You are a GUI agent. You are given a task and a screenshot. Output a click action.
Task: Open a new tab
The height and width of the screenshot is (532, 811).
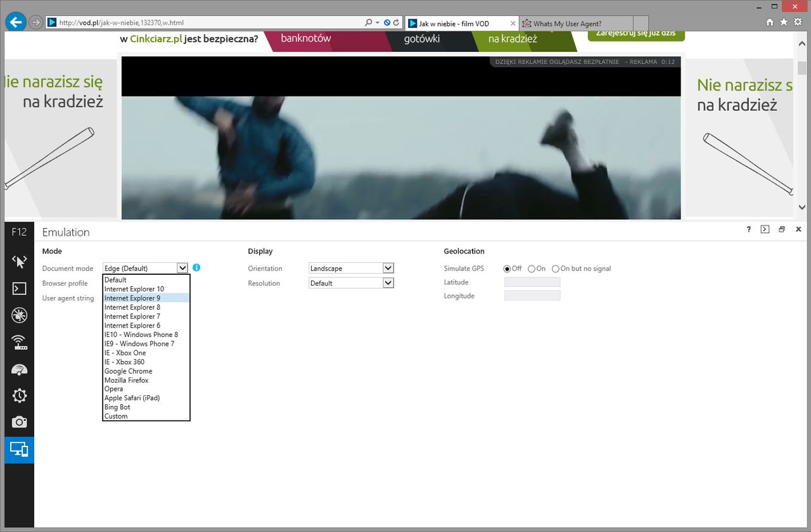pyautogui.click(x=641, y=23)
